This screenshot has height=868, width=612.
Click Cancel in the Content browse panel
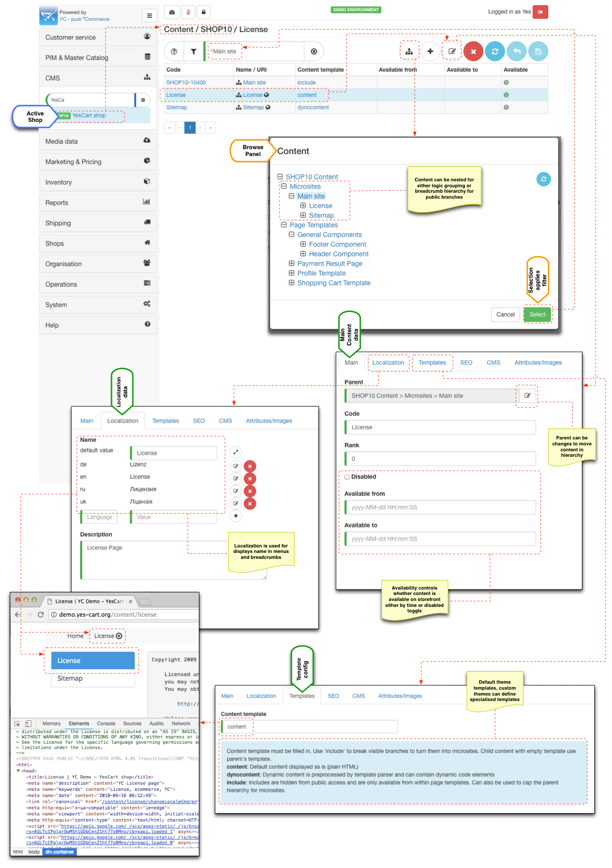coord(505,315)
